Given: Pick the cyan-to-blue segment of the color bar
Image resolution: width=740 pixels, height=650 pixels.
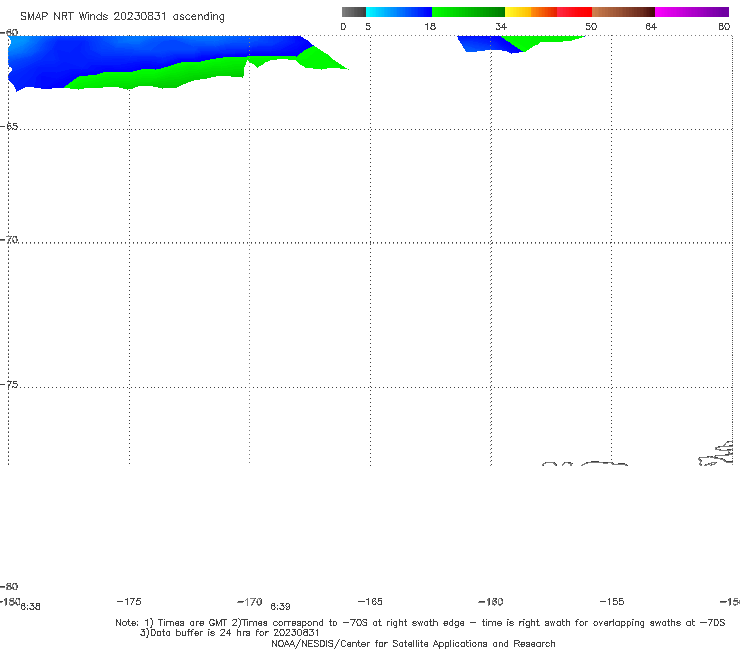Looking at the screenshot, I should (399, 12).
